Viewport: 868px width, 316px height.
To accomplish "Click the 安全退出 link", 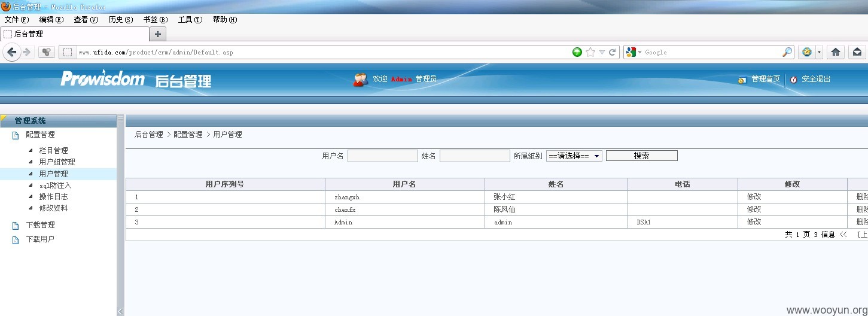I will [x=816, y=79].
